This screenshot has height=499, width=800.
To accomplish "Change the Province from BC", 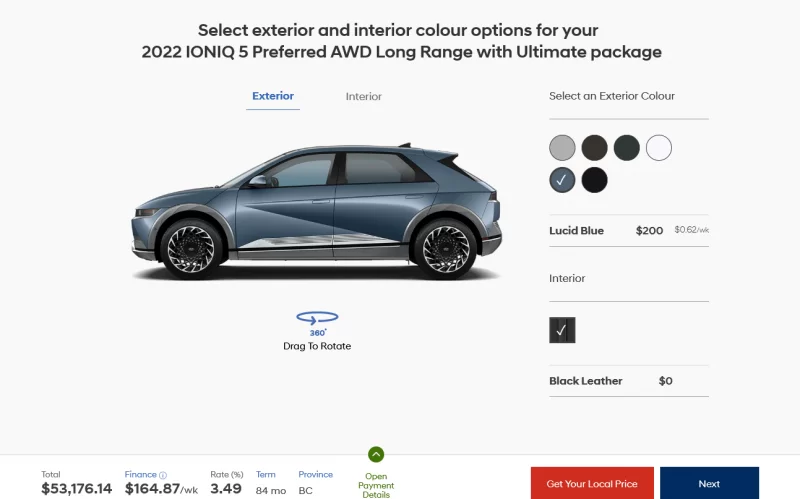I will click(306, 490).
